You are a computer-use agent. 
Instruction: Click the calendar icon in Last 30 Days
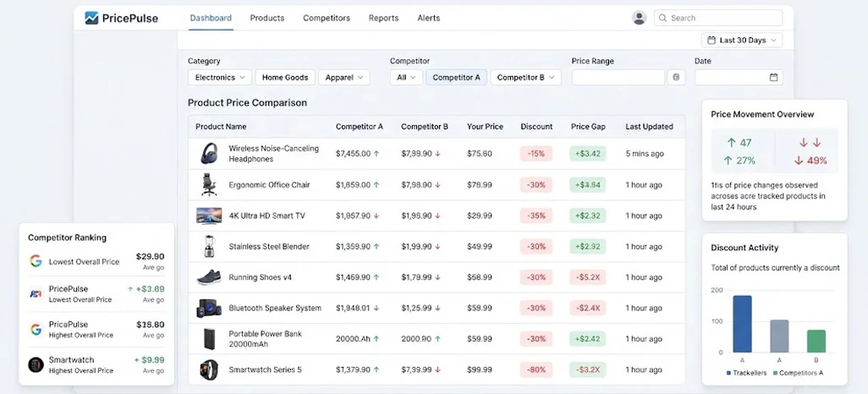[x=711, y=41]
